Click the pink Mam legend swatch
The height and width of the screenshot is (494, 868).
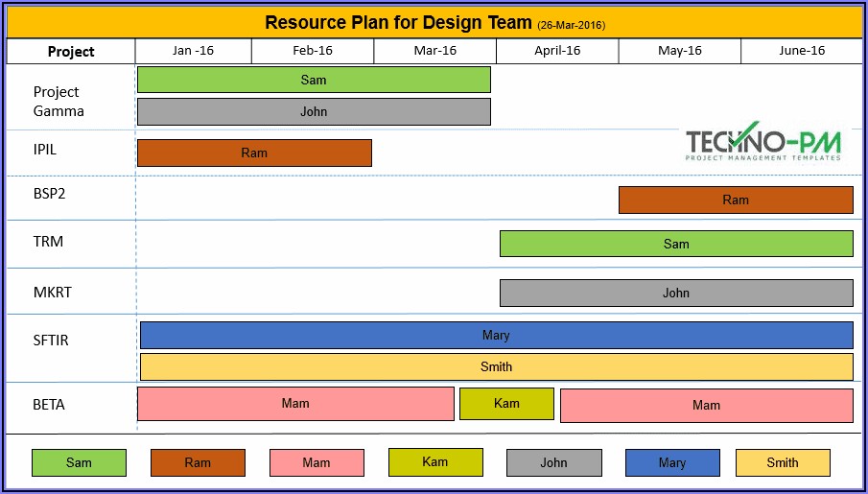tap(317, 462)
